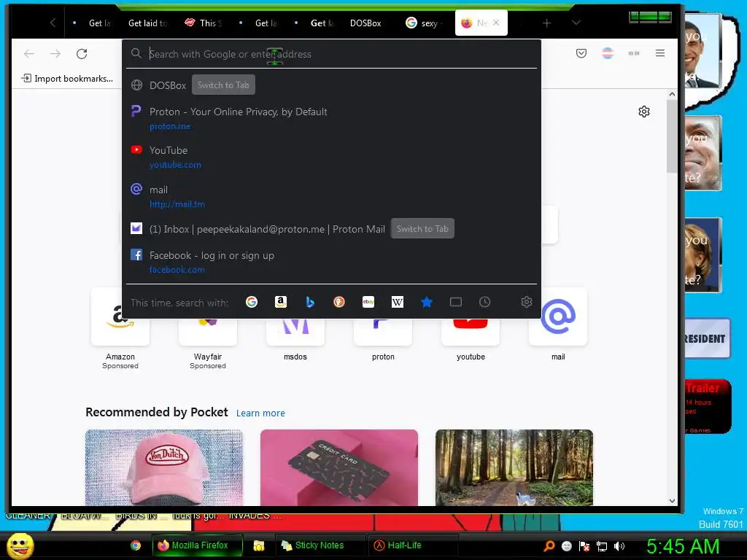Image resolution: width=747 pixels, height=560 pixels.
Task: Go back using the back arrow
Action: point(29,54)
